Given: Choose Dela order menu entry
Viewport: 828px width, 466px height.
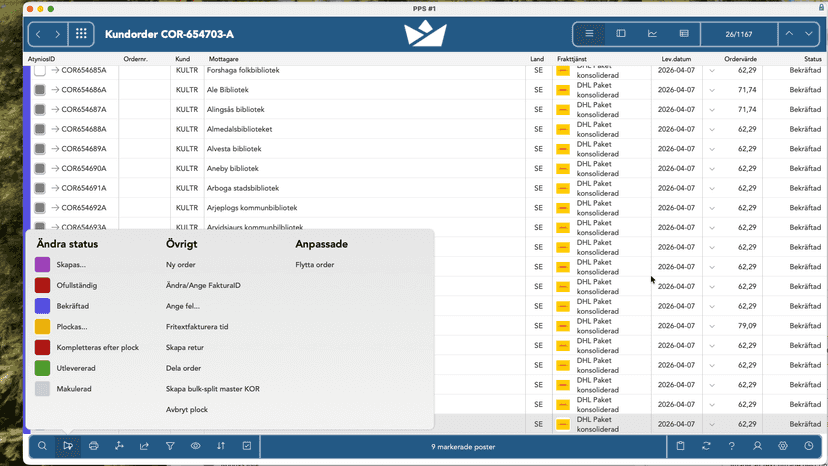Looking at the screenshot, I should [183, 368].
